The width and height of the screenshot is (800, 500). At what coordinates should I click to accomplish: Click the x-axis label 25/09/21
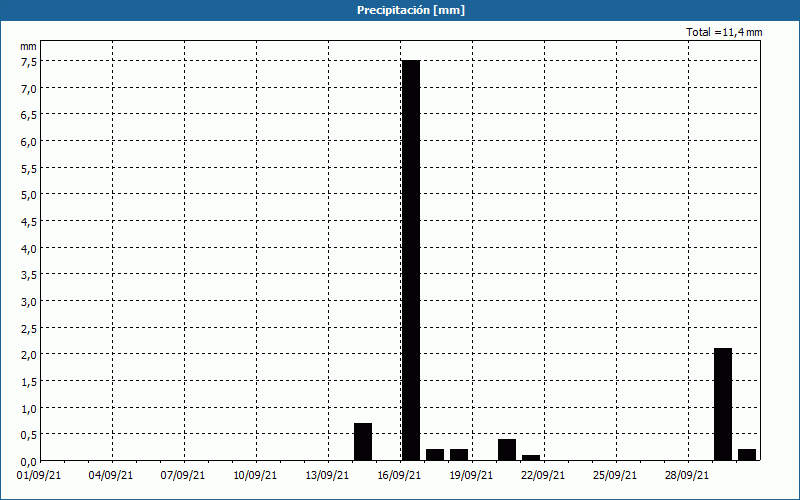[x=615, y=475]
